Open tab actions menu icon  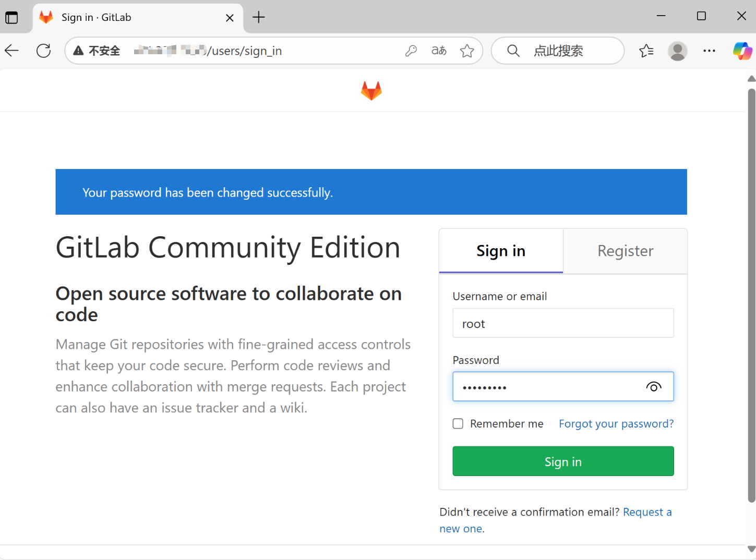11,17
